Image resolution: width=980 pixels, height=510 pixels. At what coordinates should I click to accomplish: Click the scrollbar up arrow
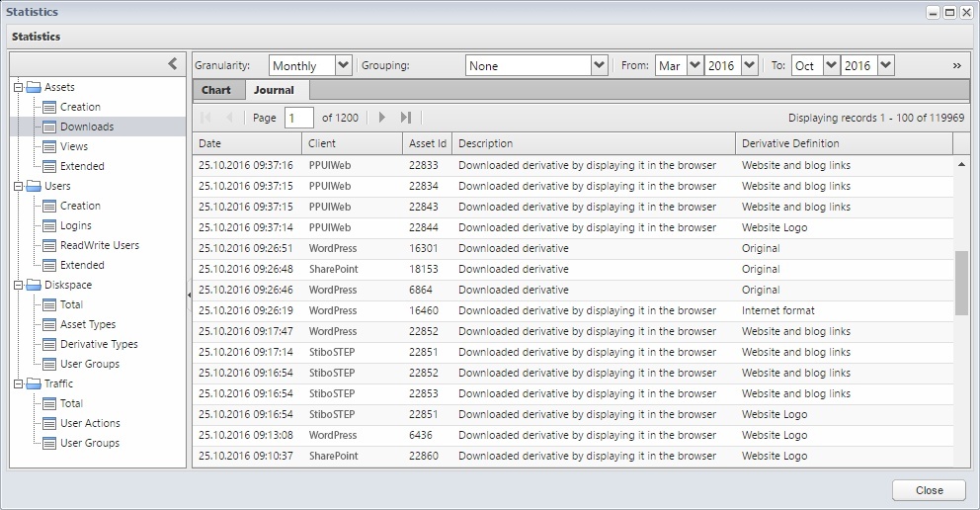(x=961, y=164)
